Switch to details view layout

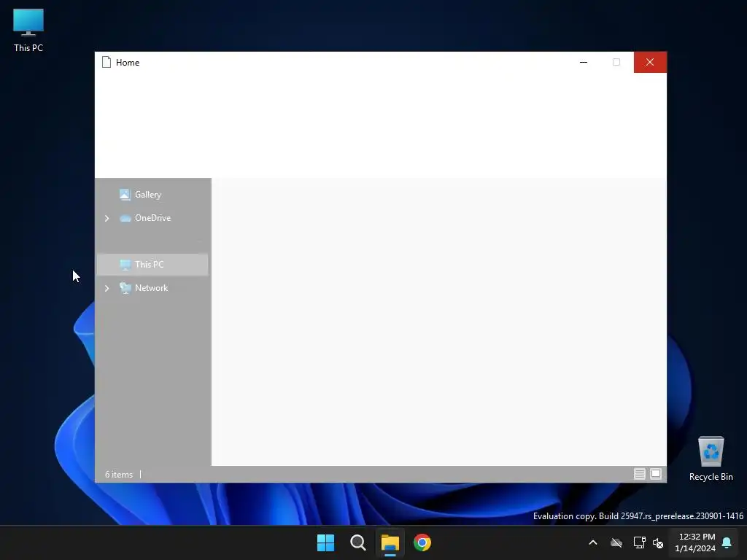639,474
